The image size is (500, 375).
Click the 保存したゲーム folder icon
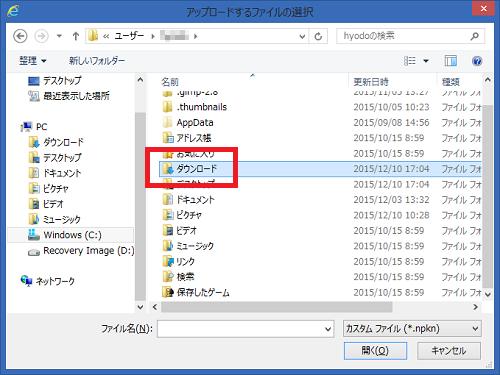coord(168,292)
